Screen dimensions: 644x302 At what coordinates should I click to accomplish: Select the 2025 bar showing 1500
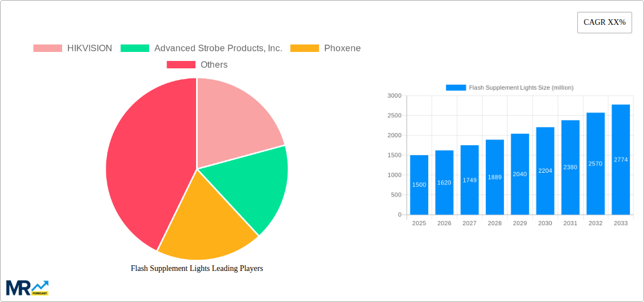point(419,185)
